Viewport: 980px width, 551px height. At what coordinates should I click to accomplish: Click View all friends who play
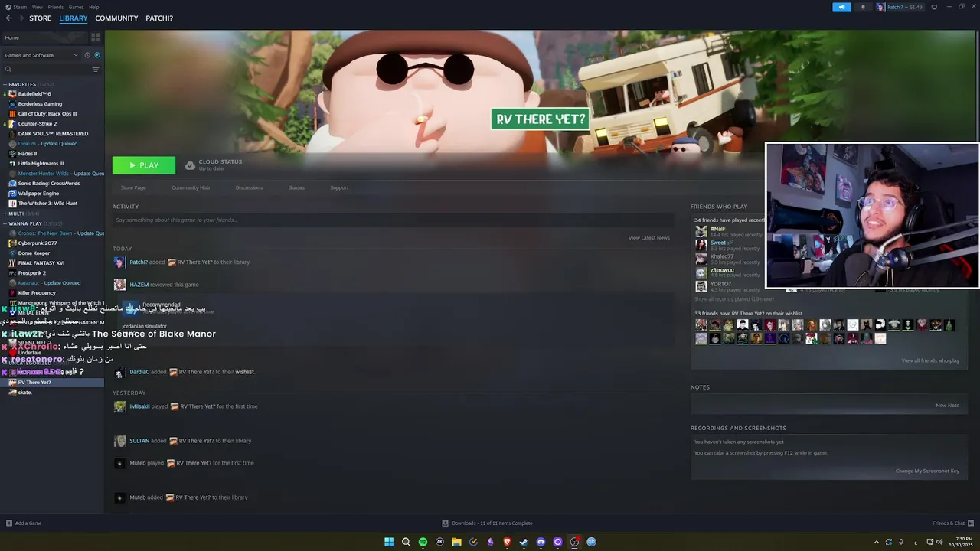pos(930,360)
